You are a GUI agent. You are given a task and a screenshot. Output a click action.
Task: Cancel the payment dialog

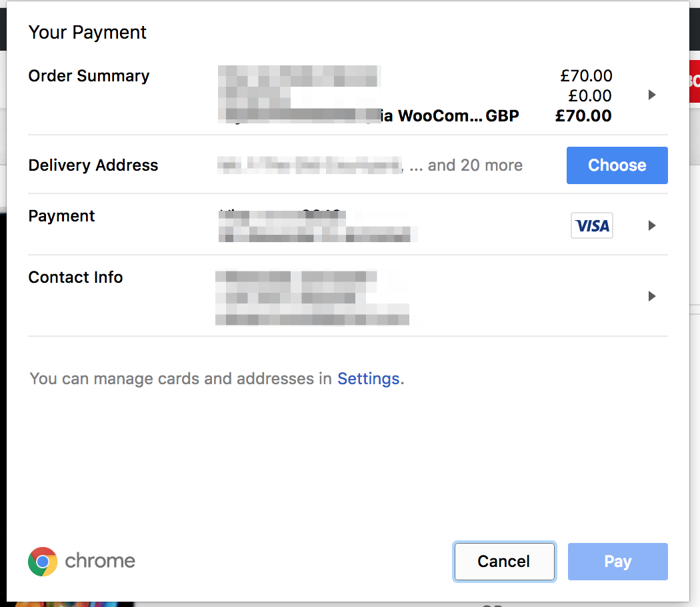point(504,561)
